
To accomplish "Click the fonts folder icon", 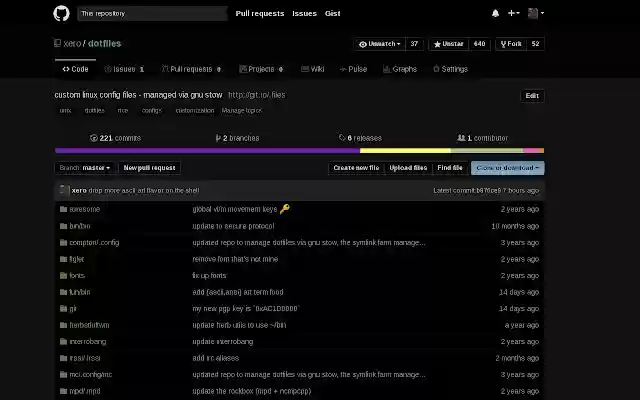I will 63,276.
